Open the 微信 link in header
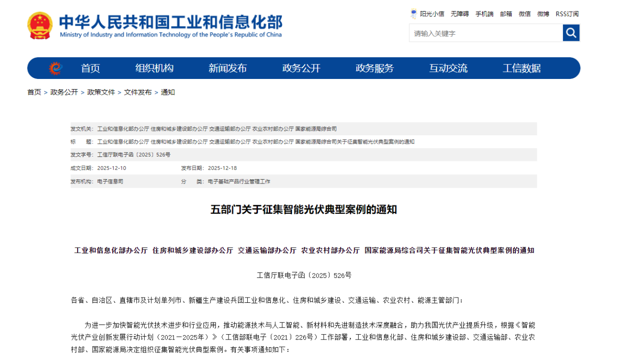The width and height of the screenshot is (617, 364). click(x=524, y=14)
